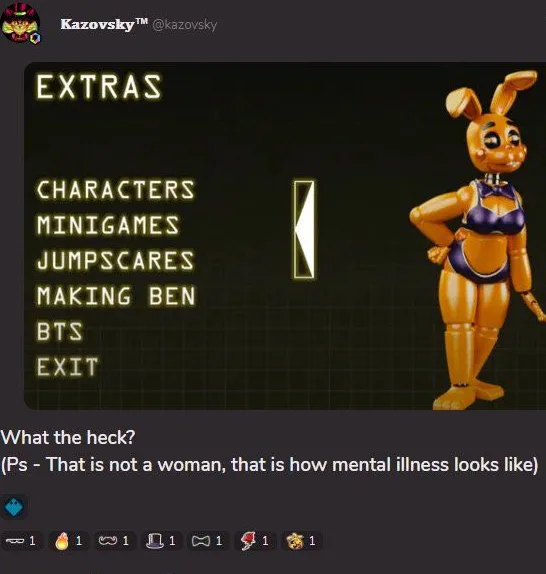The height and width of the screenshot is (574, 546).
Task: React with the top hat emoji
Action: [x=161, y=541]
